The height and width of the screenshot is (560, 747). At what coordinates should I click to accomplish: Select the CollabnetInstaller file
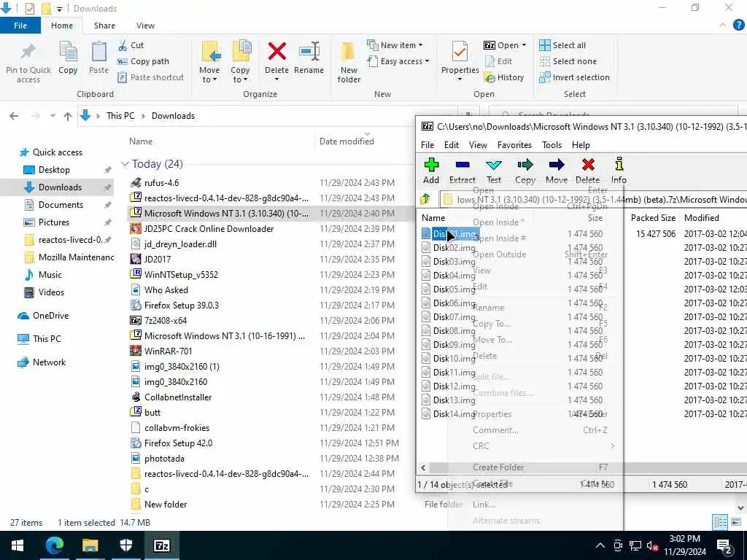click(178, 397)
